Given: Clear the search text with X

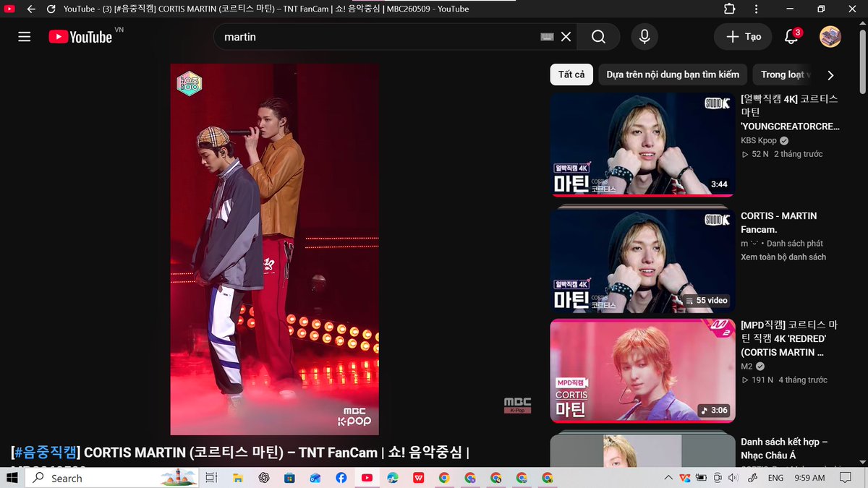Looking at the screenshot, I should point(566,37).
